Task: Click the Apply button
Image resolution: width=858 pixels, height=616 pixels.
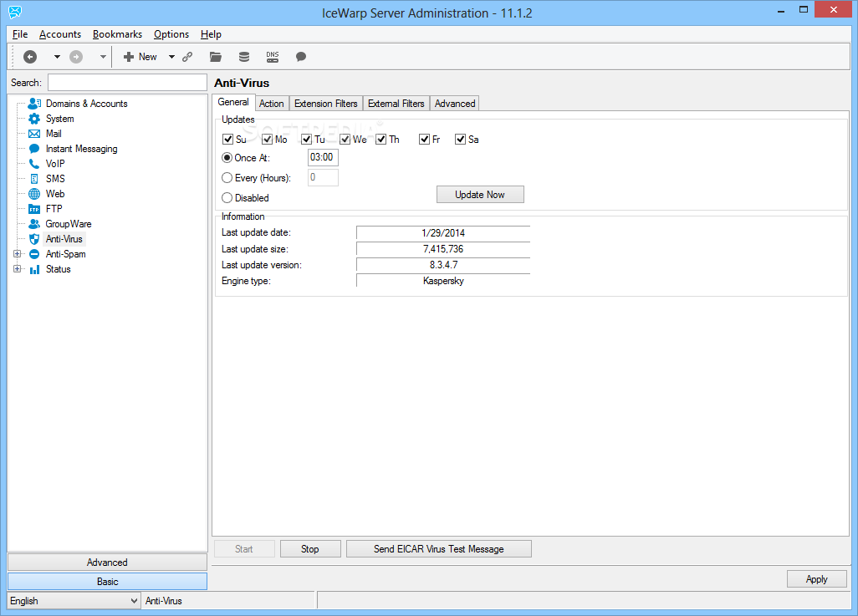Action: [816, 578]
